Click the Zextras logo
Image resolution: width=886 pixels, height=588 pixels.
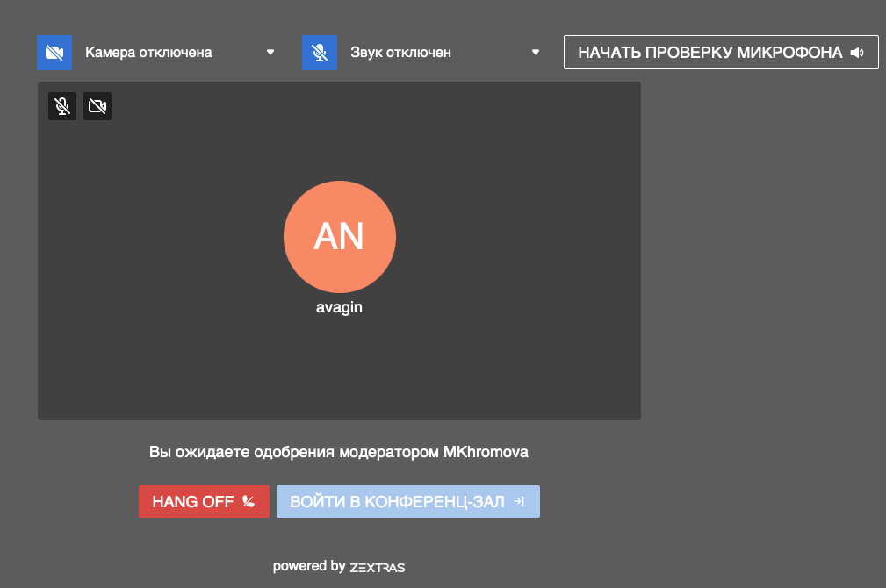point(378,567)
